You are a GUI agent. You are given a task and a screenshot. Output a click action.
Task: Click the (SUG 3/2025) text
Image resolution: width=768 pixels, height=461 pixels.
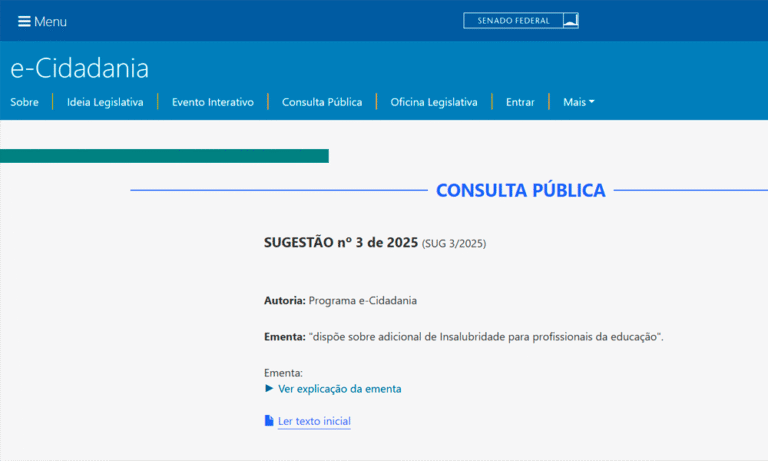coord(454,243)
